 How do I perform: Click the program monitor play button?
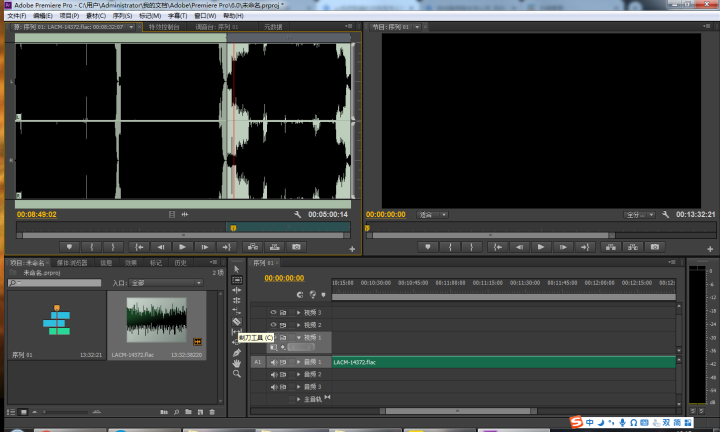pyautogui.click(x=540, y=247)
